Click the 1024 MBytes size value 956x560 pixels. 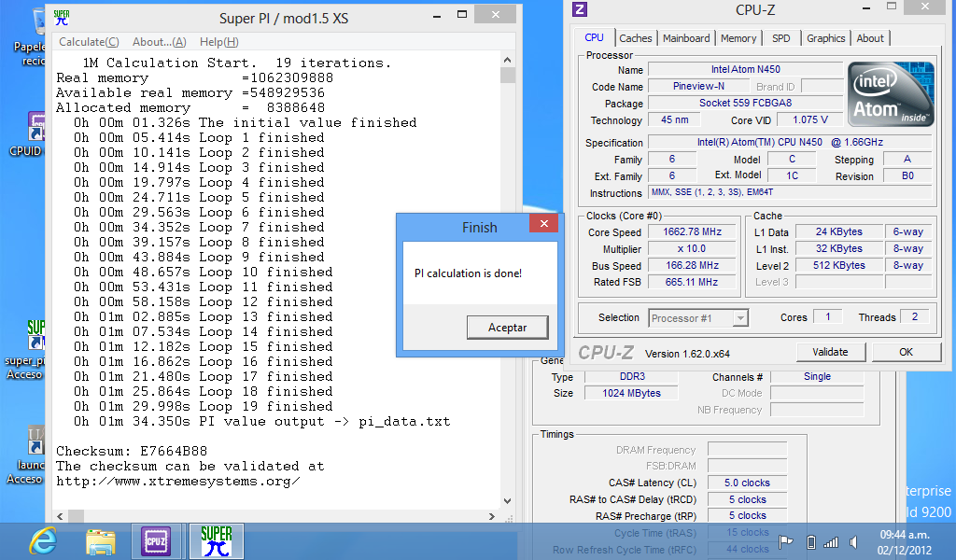pyautogui.click(x=632, y=393)
